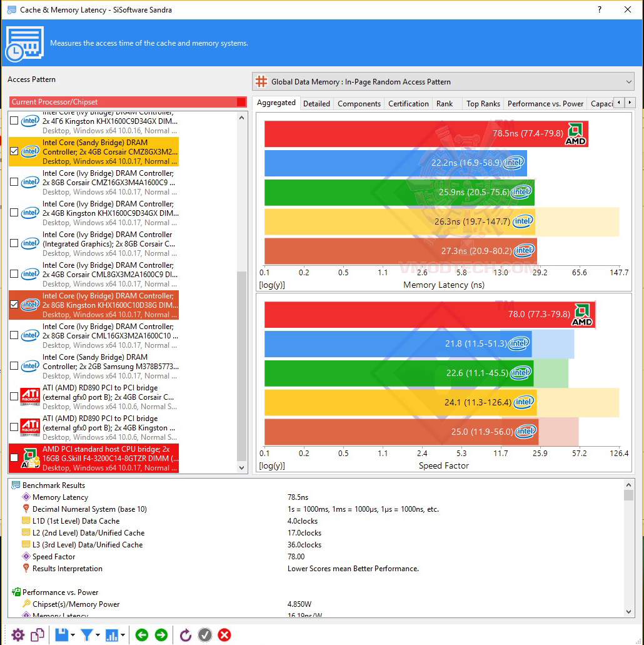Image resolution: width=644 pixels, height=645 pixels.
Task: Open the Top Ranks tab
Action: pyautogui.click(x=483, y=104)
